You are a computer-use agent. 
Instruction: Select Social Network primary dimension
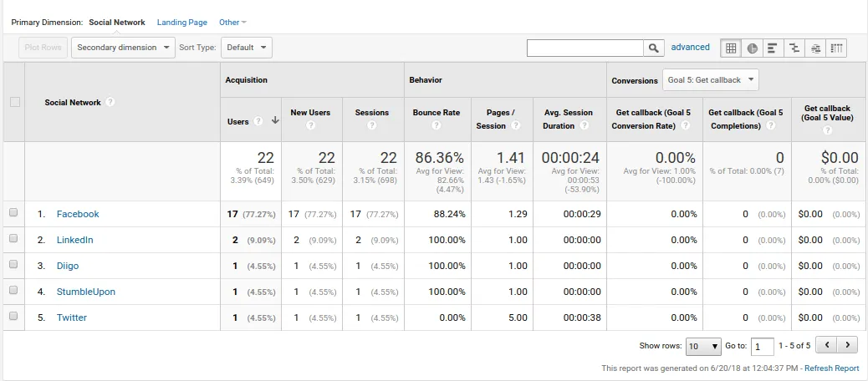[x=117, y=23]
